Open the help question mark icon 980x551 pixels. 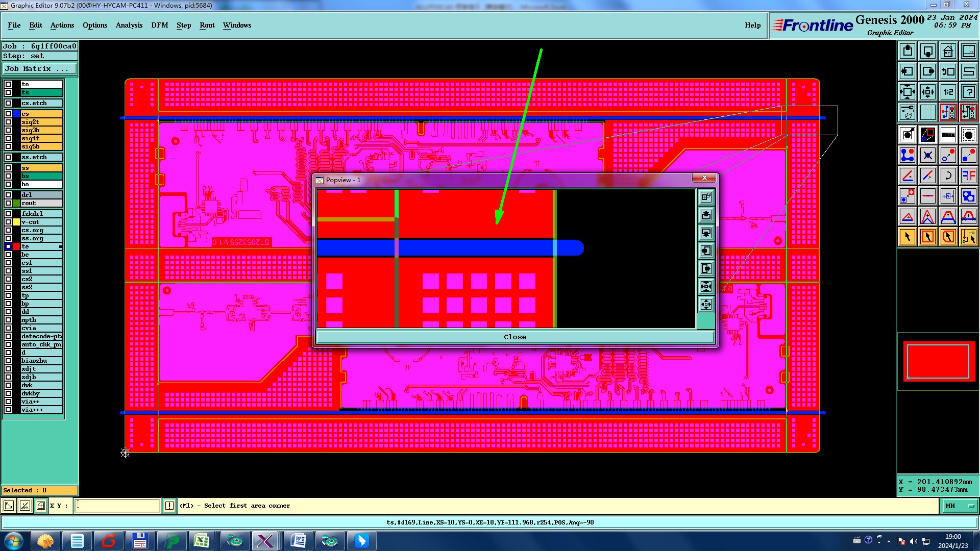(x=968, y=92)
